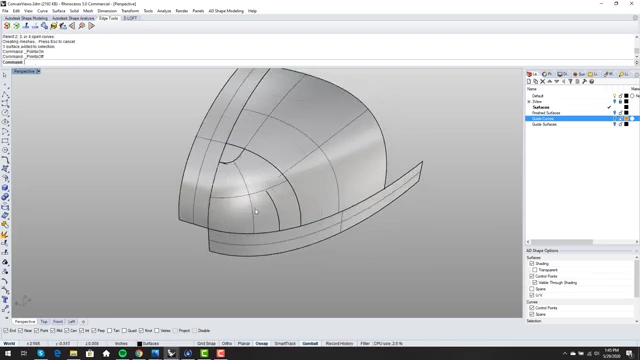Enable the Tan osnap checkbox
640x360 pixels.
point(109,331)
